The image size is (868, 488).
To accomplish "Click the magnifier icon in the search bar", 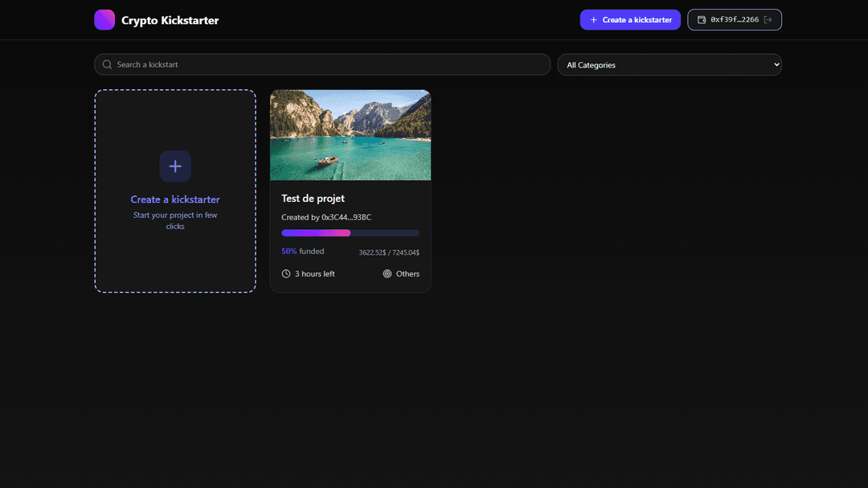I will 107,64.
